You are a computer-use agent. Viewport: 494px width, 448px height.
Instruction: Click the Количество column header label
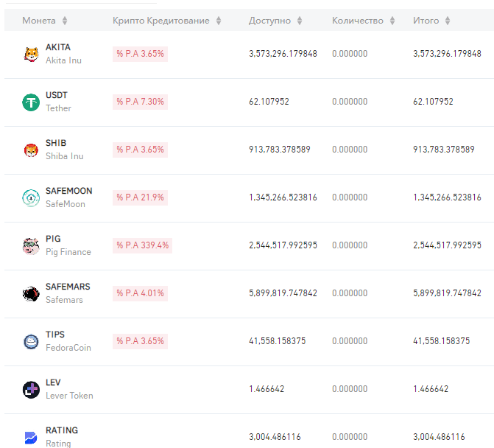358,21
